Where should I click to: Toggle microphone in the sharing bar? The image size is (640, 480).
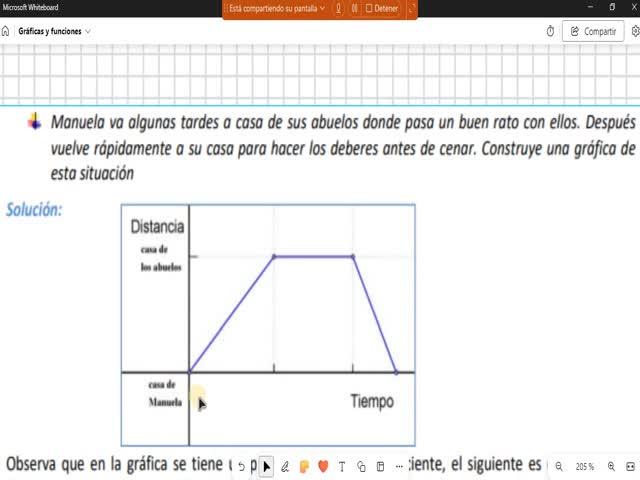tap(338, 8)
